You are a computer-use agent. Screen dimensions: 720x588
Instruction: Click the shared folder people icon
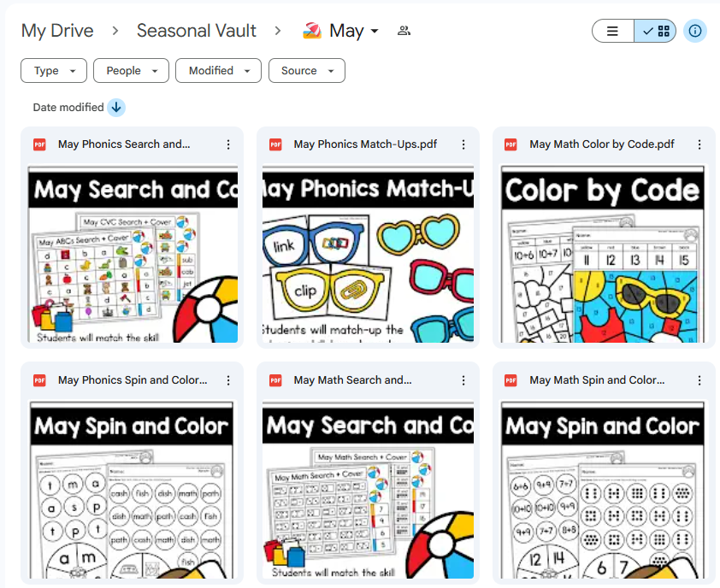point(404,31)
